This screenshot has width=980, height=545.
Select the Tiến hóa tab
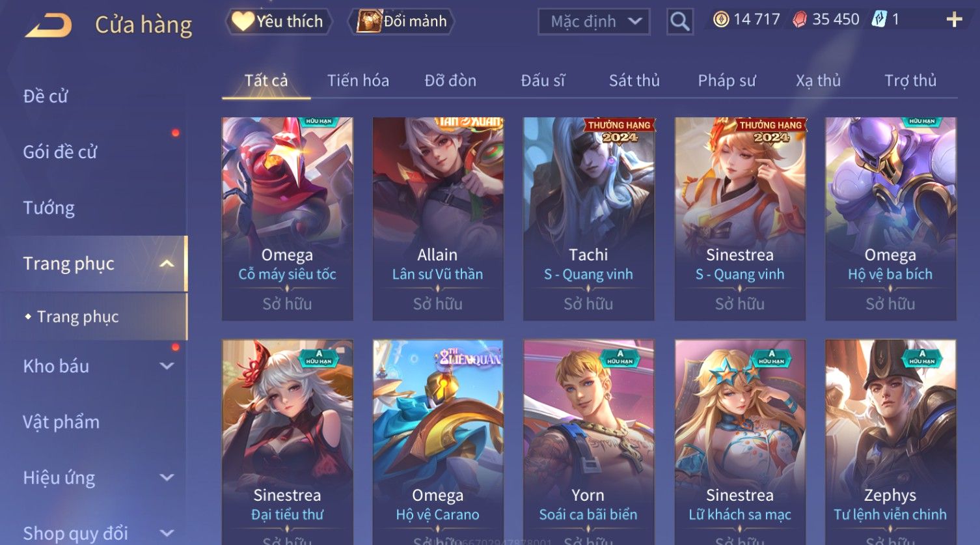358,81
